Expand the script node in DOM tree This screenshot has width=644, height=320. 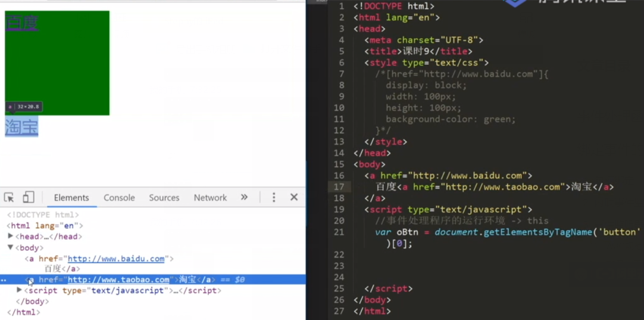19,290
